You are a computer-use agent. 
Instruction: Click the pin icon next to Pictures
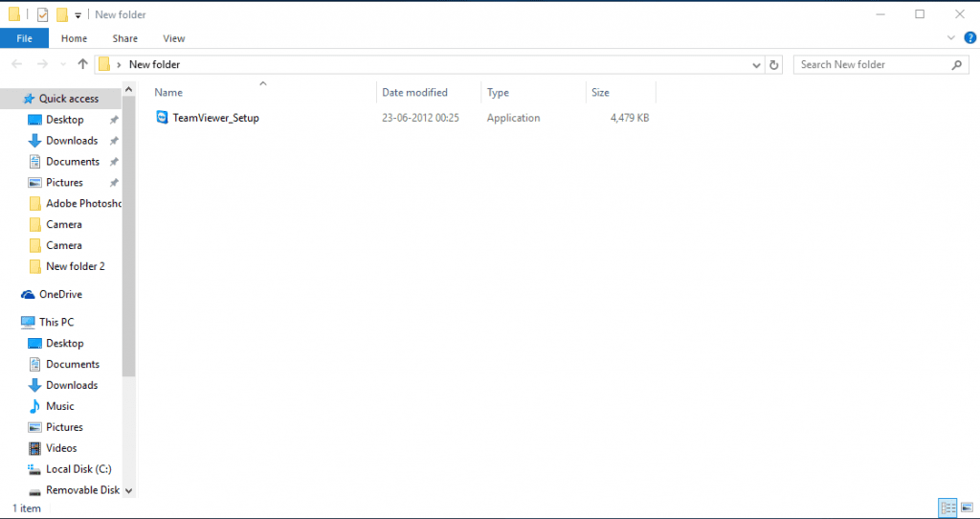[x=114, y=183]
